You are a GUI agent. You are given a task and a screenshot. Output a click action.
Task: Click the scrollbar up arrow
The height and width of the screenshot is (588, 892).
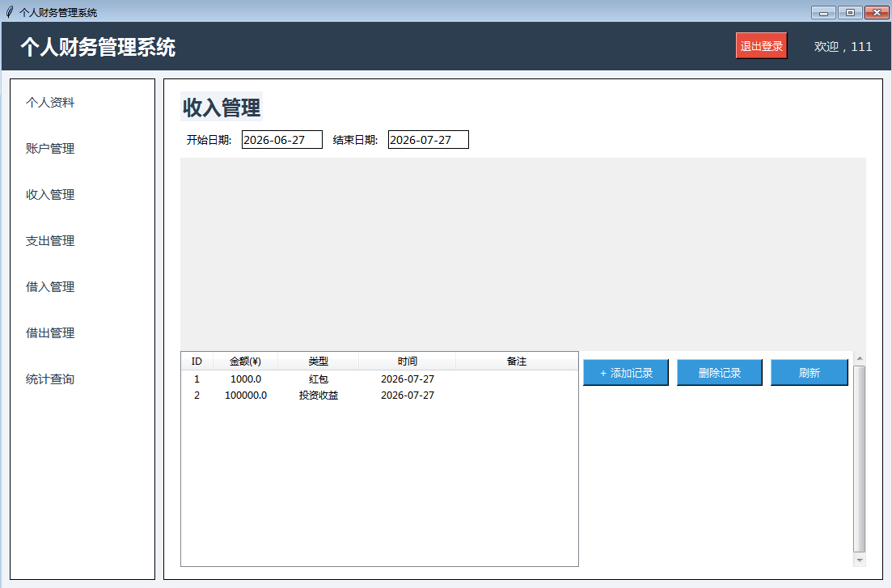(x=860, y=358)
